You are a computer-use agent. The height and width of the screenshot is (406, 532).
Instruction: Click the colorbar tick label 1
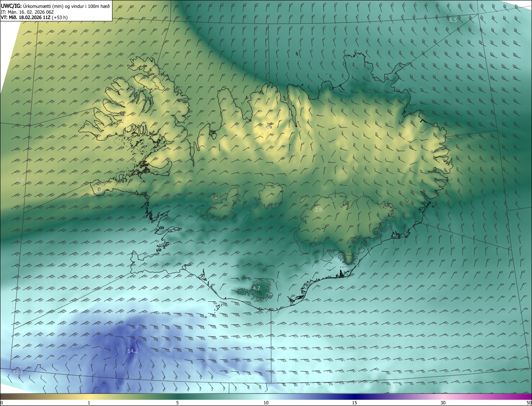click(89, 403)
